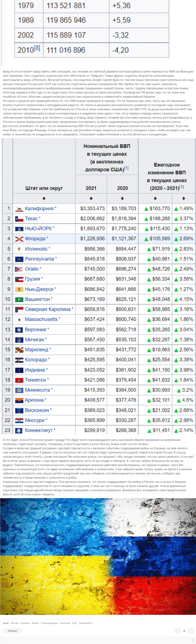Image resolution: width=196 pixels, height=644 pixels.
Task: Click Texas's 2020 GDP $1,818,394
Action: point(124,219)
